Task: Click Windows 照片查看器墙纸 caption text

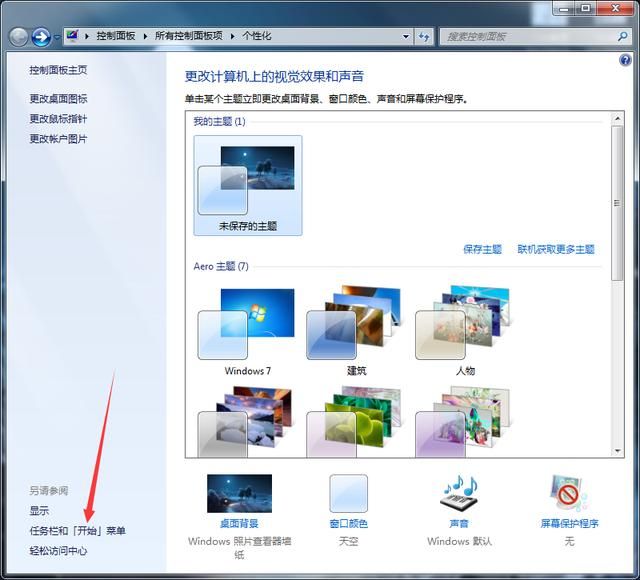Action: click(240, 547)
